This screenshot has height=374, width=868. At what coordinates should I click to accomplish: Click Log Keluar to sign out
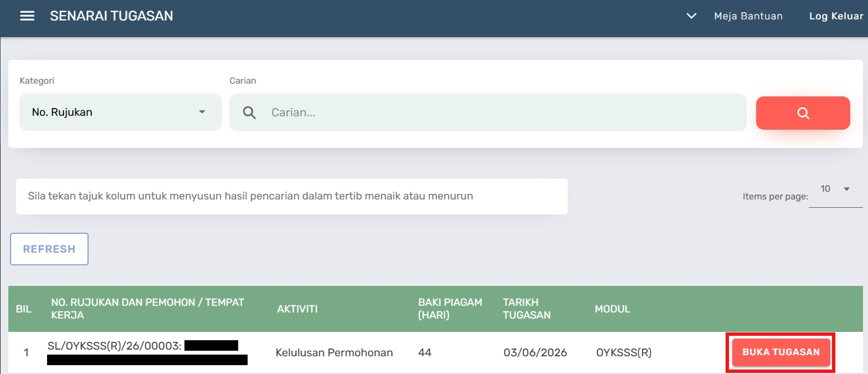pos(836,16)
